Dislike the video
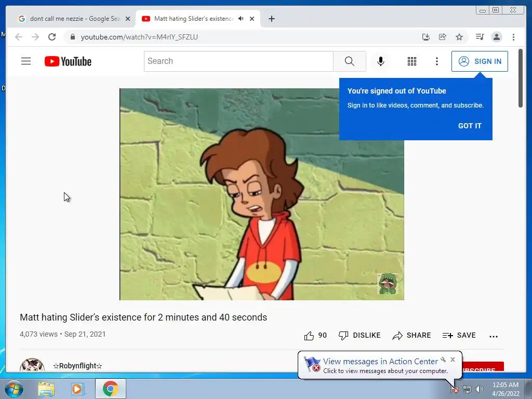This screenshot has height=399, width=532. [360, 336]
